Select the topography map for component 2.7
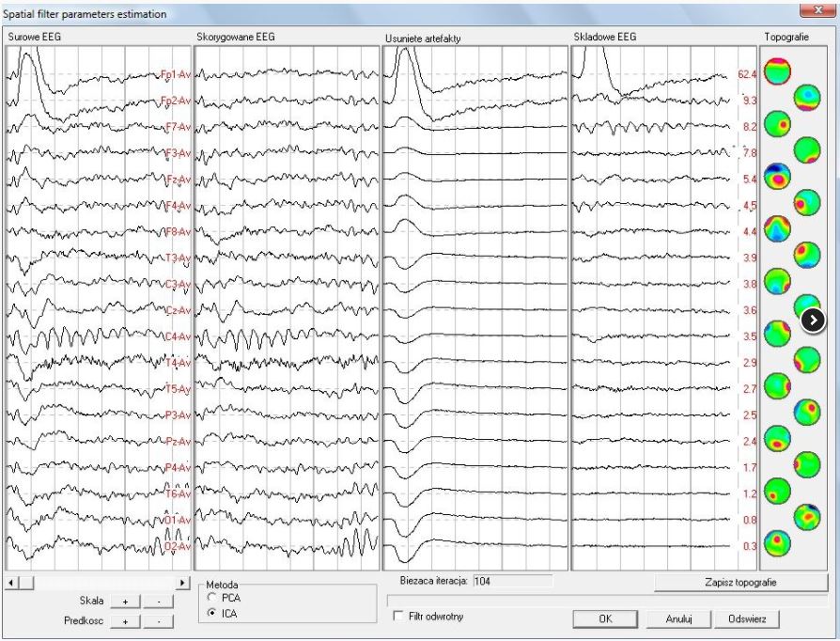Image resolution: width=840 pixels, height=641 pixels. pyautogui.click(x=777, y=386)
